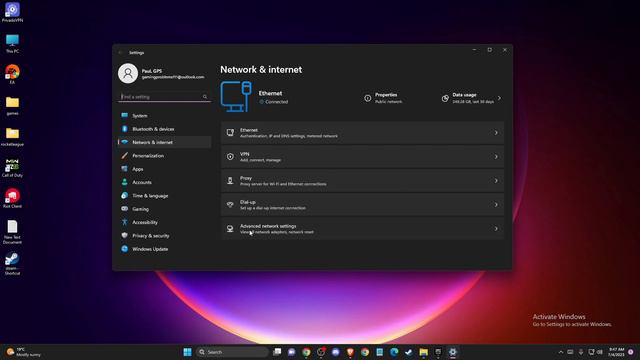This screenshot has height=360, width=640.
Task: Select the Steam shortcut on desktop
Action: pos(12,263)
